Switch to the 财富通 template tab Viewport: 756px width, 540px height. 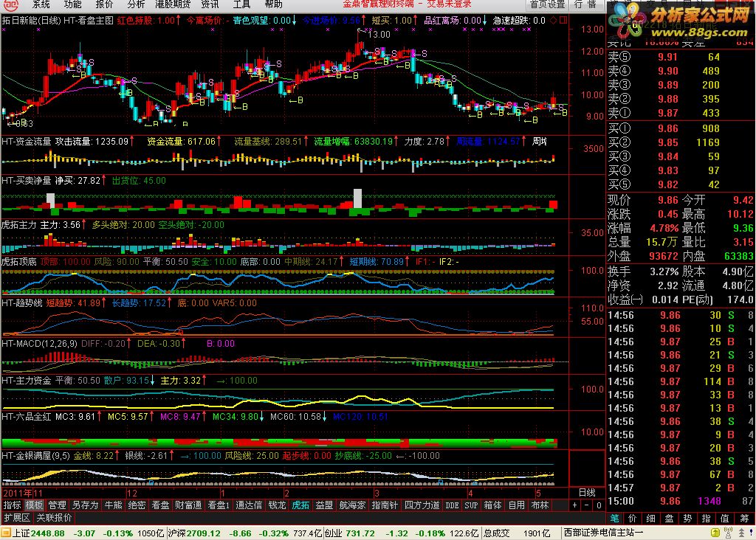(188, 505)
